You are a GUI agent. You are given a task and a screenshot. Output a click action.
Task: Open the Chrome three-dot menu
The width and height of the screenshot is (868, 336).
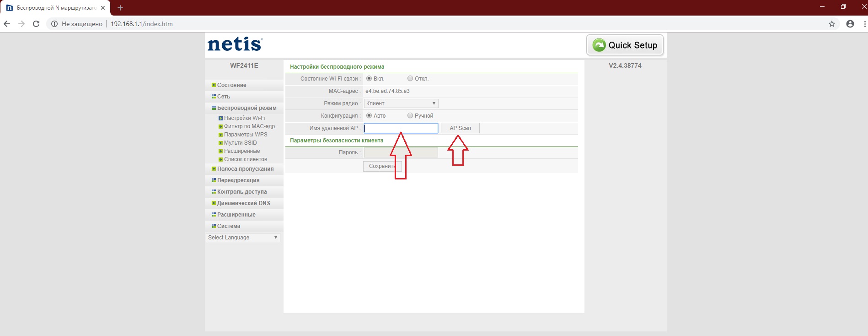click(x=864, y=24)
